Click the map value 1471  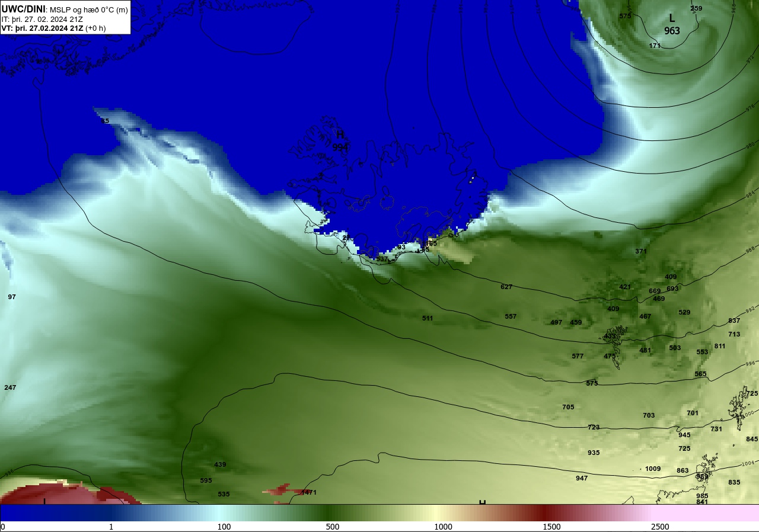click(309, 492)
